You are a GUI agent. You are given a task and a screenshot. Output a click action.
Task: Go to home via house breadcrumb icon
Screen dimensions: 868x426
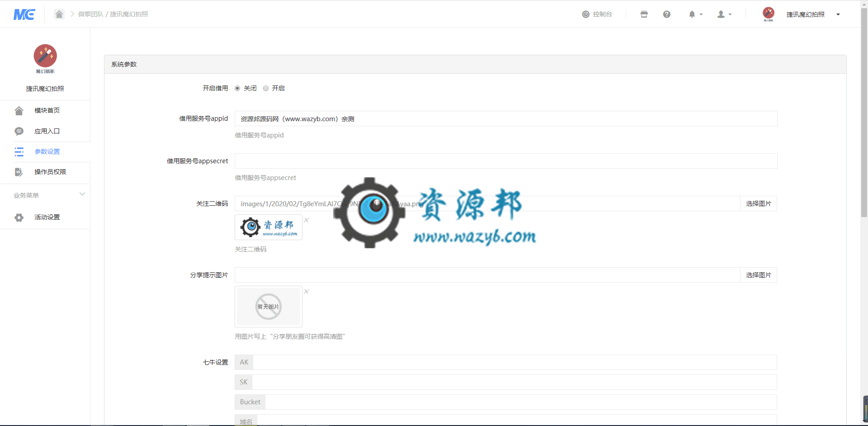click(59, 14)
